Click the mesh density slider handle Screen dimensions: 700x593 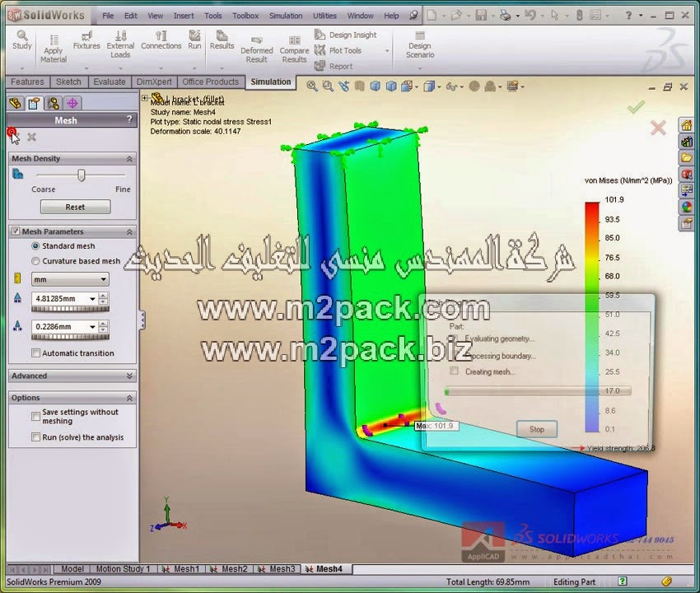(81, 175)
